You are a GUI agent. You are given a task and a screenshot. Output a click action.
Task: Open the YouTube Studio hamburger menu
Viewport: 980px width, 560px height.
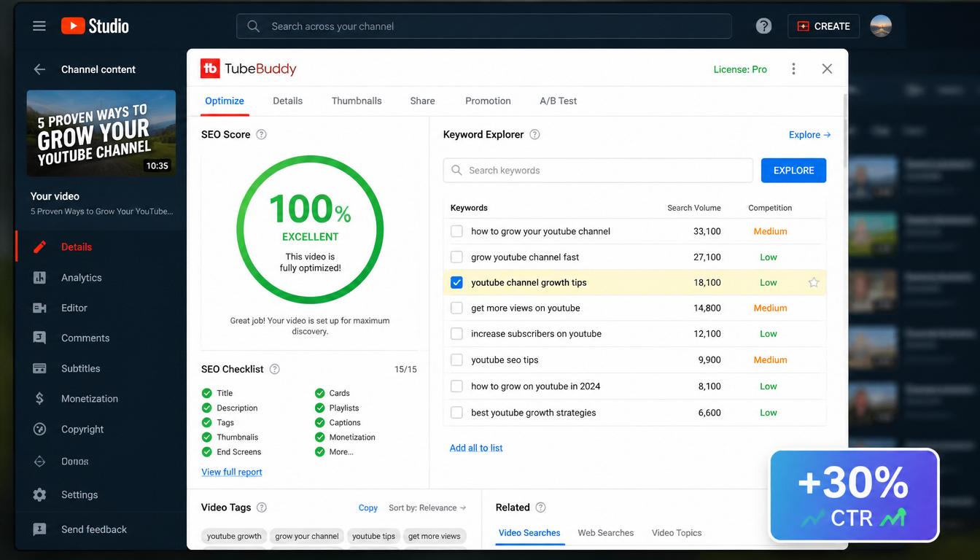pyautogui.click(x=39, y=26)
